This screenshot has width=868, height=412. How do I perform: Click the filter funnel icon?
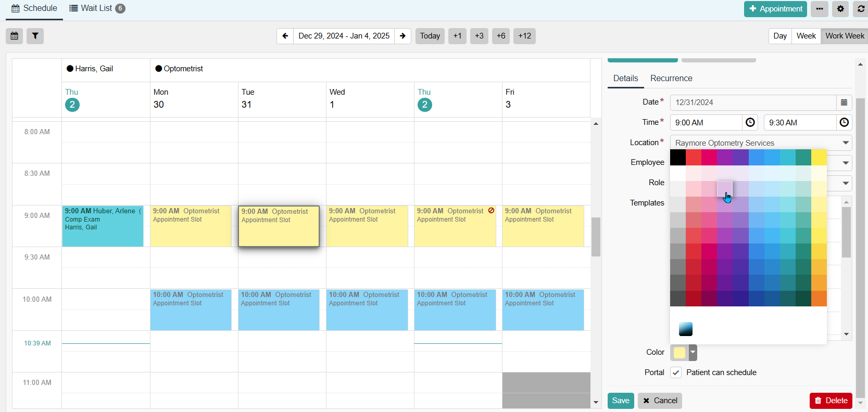(35, 36)
